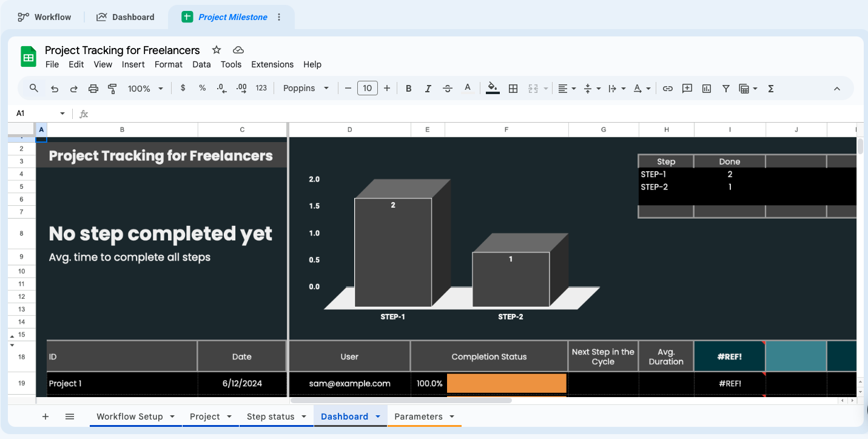Open the Format menu

169,64
